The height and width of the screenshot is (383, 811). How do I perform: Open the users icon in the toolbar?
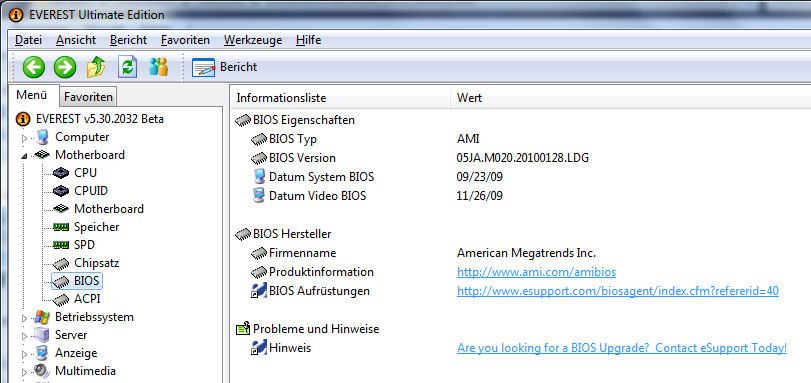[x=158, y=67]
